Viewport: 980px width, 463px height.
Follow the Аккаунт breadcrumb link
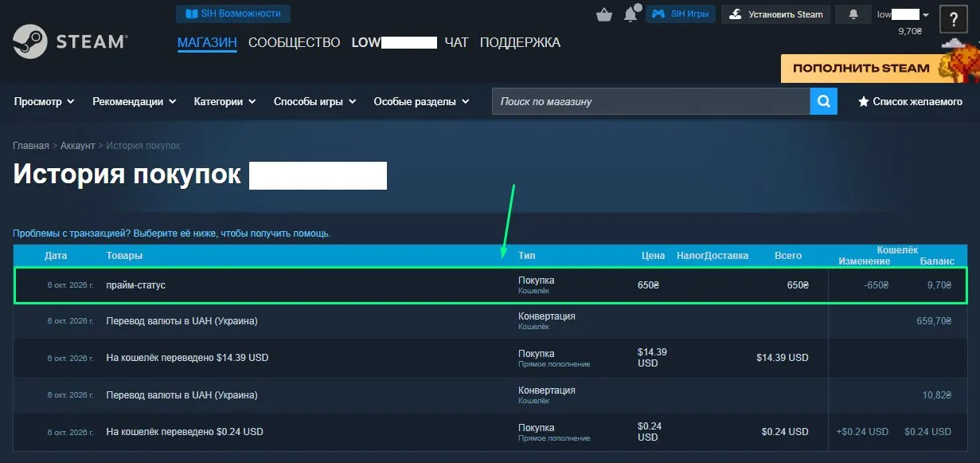pos(78,146)
